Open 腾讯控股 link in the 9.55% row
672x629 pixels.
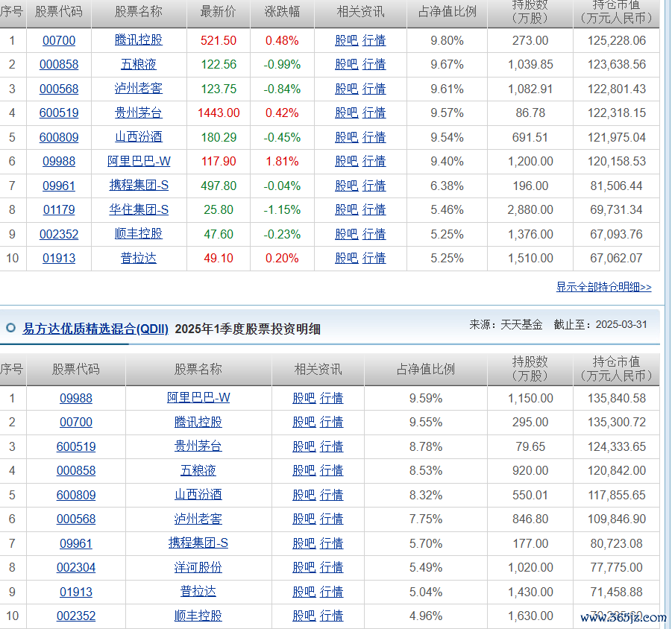tap(198, 422)
